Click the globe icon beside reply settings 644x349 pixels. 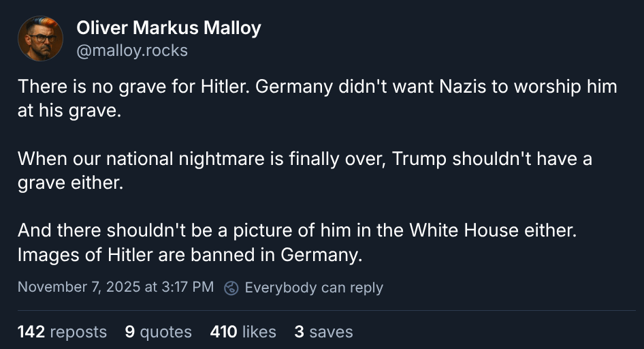pyautogui.click(x=231, y=288)
